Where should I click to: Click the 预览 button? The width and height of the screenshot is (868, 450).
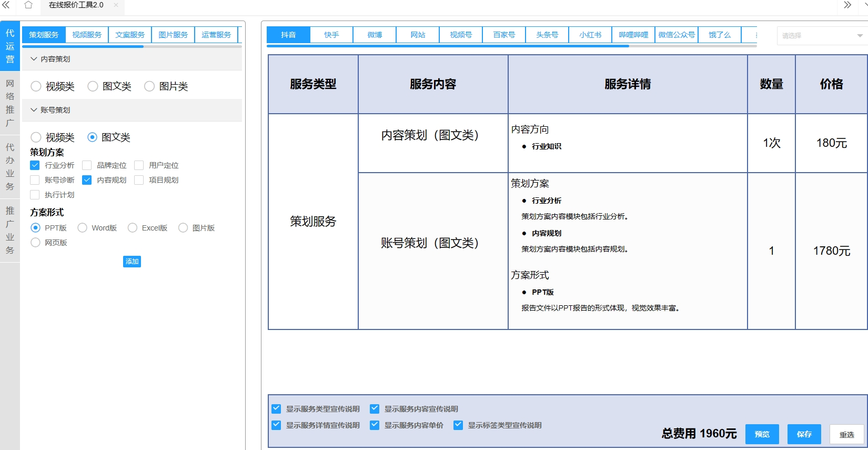[762, 434]
